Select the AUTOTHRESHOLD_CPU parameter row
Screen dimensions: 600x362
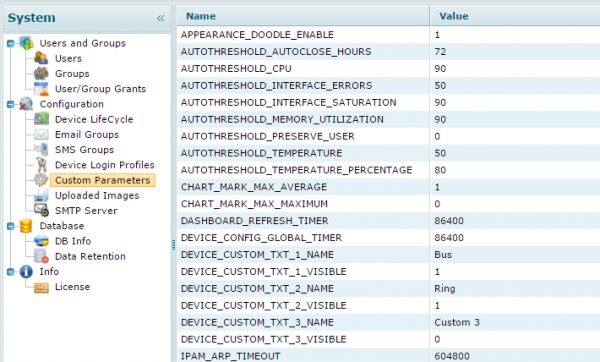pyautogui.click(x=388, y=68)
